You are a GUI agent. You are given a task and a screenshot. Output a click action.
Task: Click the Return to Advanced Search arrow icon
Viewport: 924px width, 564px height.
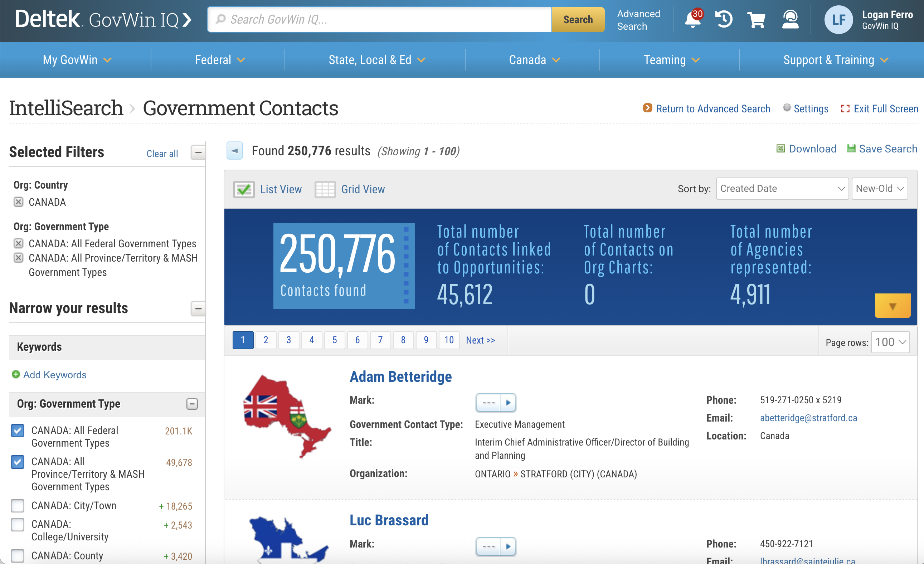pyautogui.click(x=647, y=108)
